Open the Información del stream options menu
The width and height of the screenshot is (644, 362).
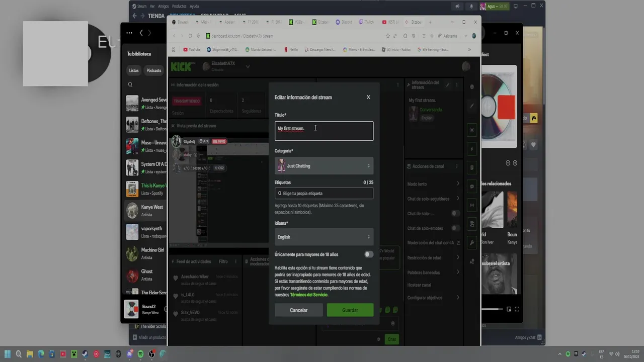[457, 85]
